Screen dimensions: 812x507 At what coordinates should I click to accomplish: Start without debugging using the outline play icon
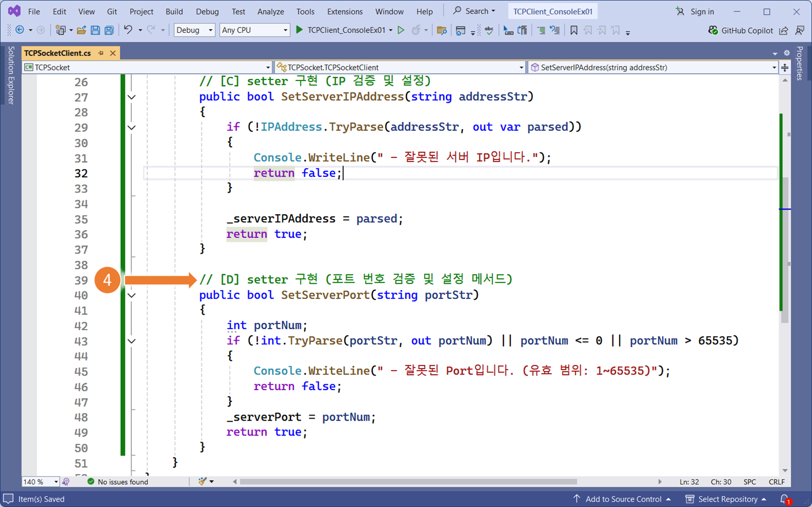point(401,30)
